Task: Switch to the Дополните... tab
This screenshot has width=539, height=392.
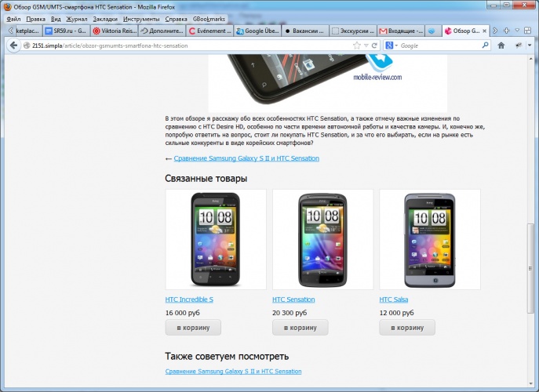Action: pyautogui.click(x=162, y=31)
